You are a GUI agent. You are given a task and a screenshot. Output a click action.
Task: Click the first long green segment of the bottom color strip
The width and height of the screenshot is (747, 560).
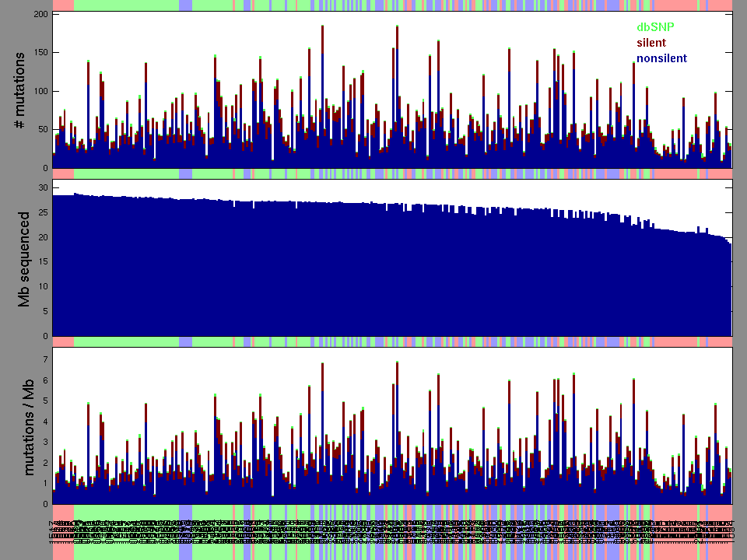click(x=126, y=509)
